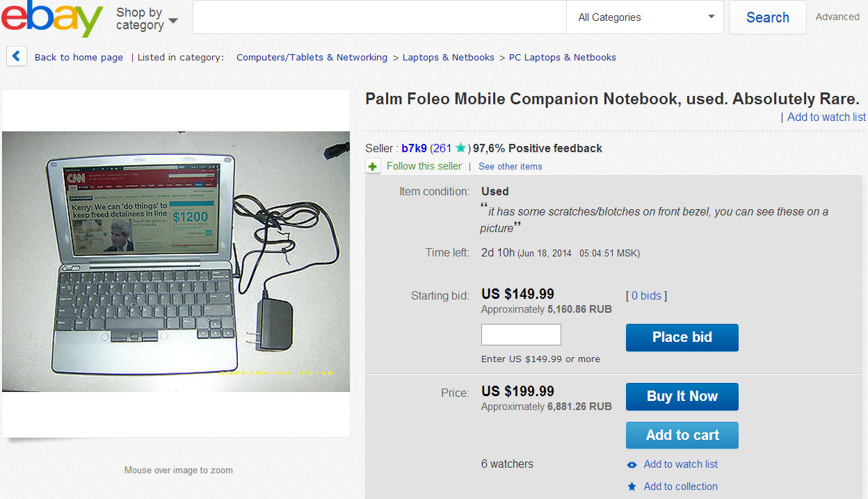Open Laptops & Netbooks breadcrumb
Image resolution: width=868 pixels, height=499 pixels.
coord(449,58)
